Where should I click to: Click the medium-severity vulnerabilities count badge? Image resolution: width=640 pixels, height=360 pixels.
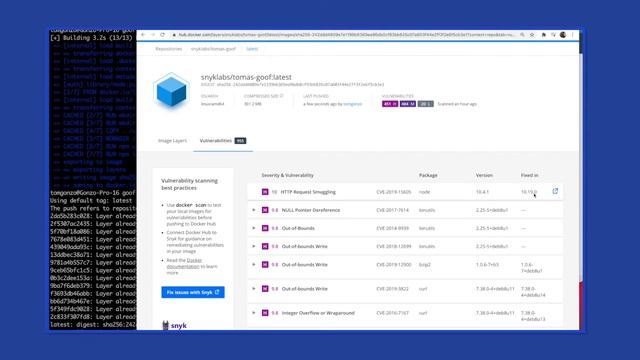coord(408,104)
